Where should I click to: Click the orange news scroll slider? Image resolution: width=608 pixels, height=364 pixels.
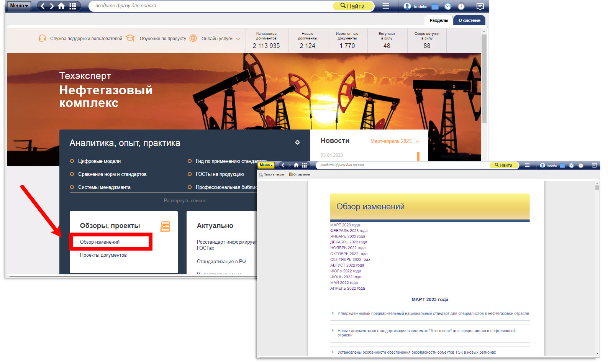point(418,156)
